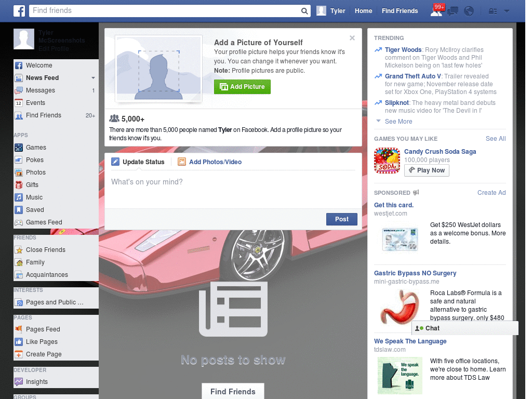Open the Tiger Woods trending topic
The height and width of the screenshot is (399, 532).
403,50
